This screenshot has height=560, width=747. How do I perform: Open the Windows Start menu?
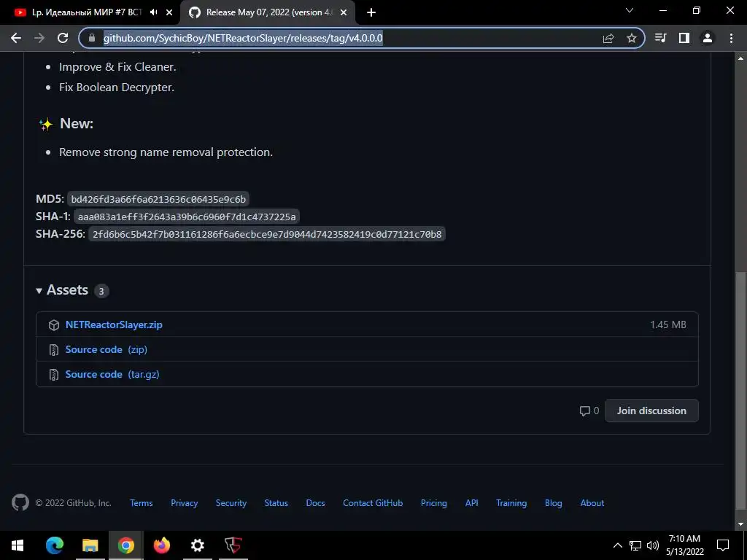click(18, 545)
